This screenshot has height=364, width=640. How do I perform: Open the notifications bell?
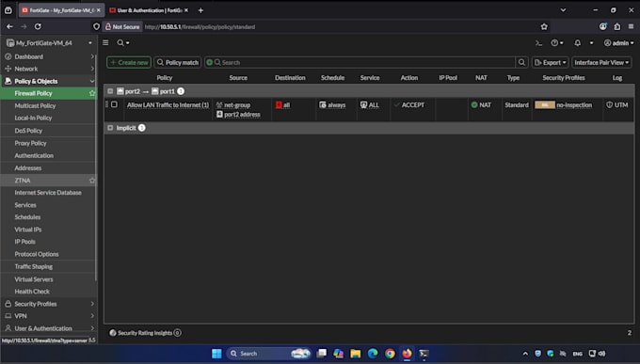578,43
